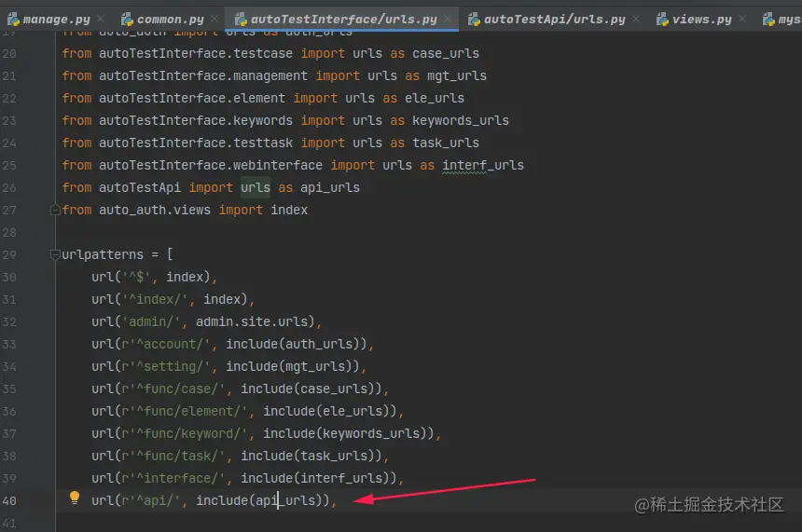This screenshot has height=532, width=802.
Task: Click line number 29 in the gutter
Action: coord(9,254)
